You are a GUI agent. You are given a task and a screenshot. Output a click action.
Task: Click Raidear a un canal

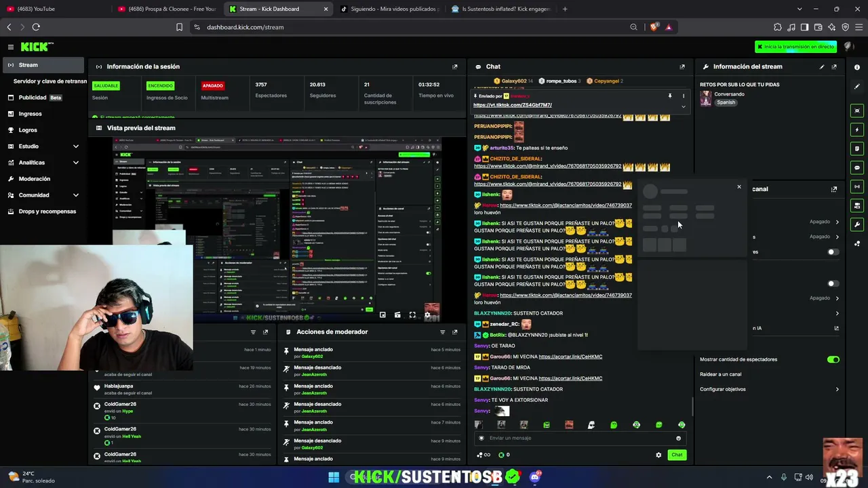coord(721,374)
